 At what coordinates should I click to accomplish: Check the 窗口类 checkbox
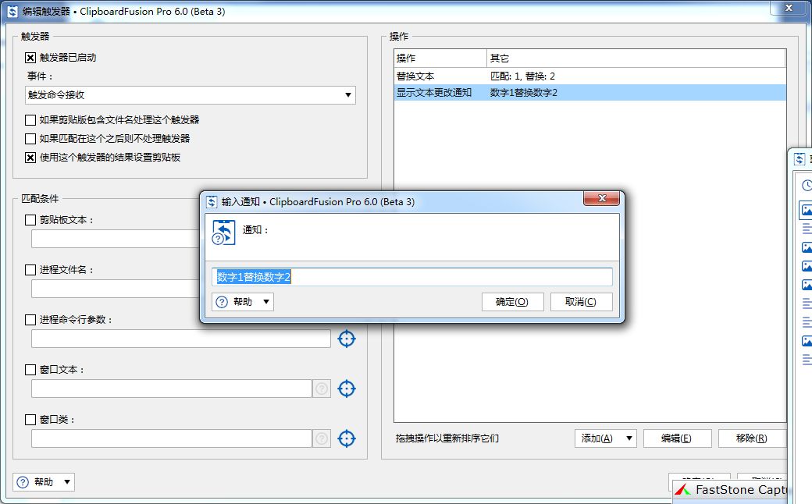[x=30, y=420]
